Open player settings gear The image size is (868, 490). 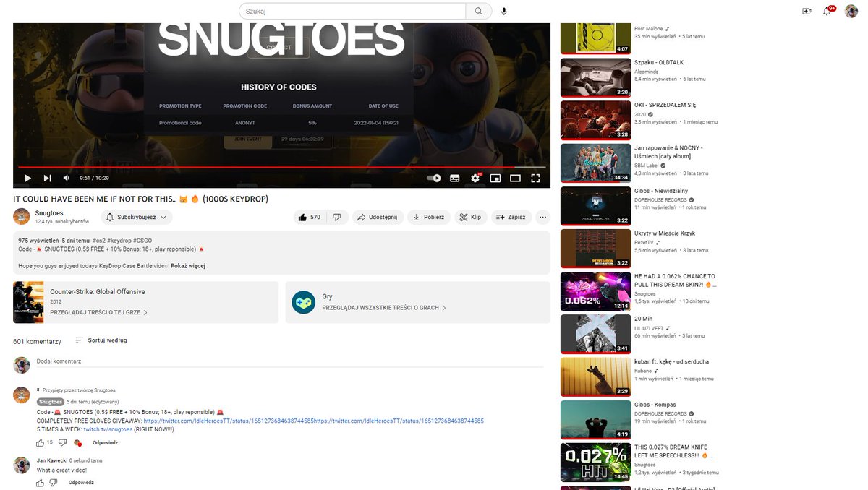(475, 178)
